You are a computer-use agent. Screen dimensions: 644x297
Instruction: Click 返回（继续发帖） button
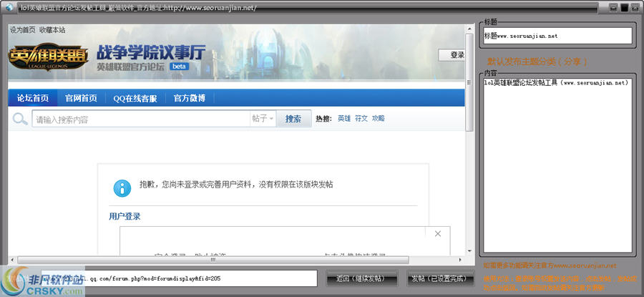point(361,278)
